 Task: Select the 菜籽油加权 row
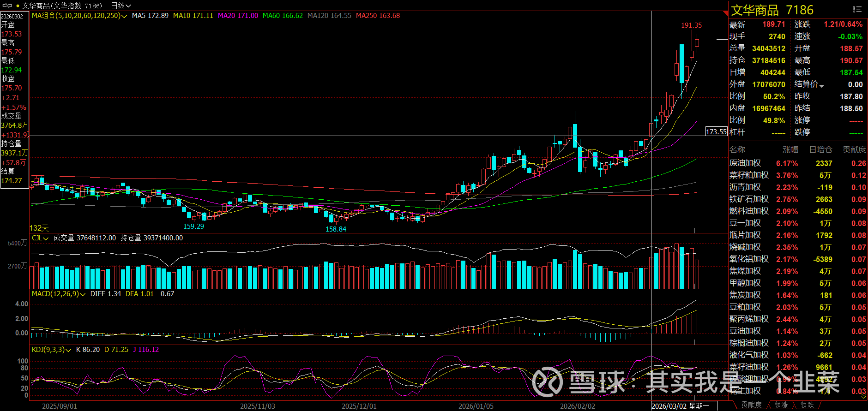click(798, 367)
